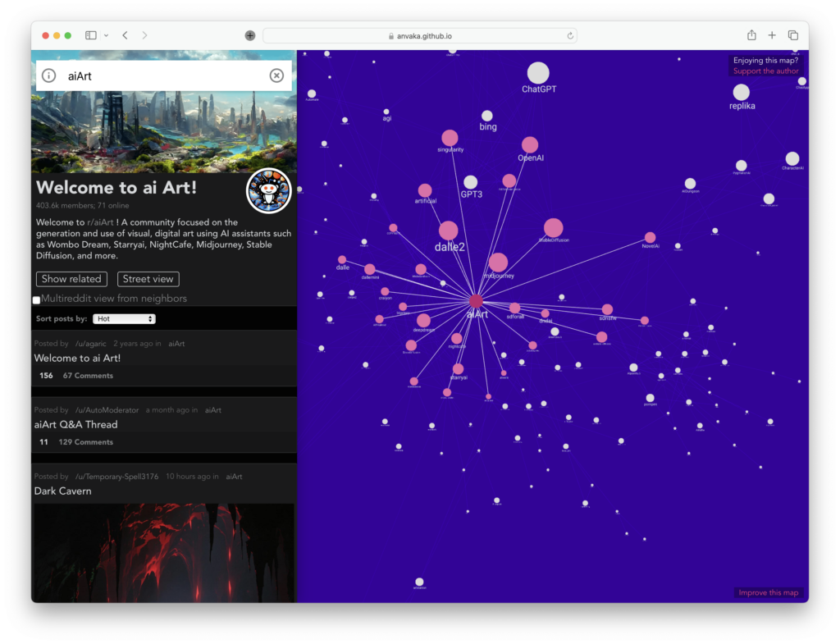Open the aiArt Q&A Thread post

click(75, 424)
